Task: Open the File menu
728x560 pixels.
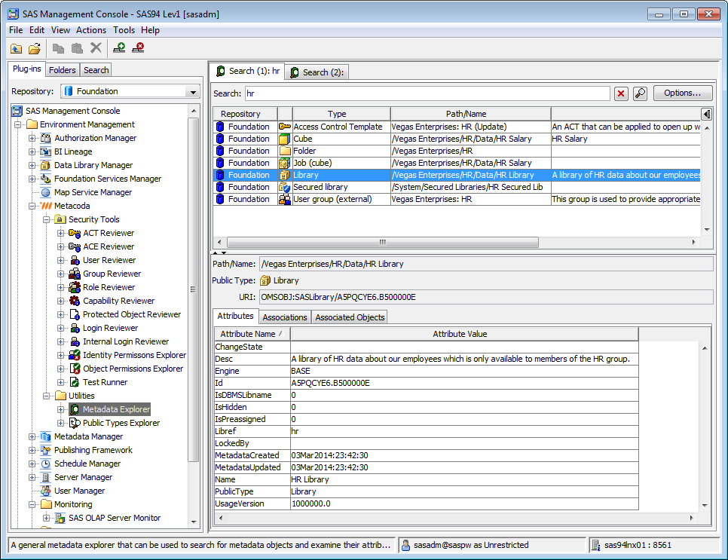Action: tap(16, 30)
